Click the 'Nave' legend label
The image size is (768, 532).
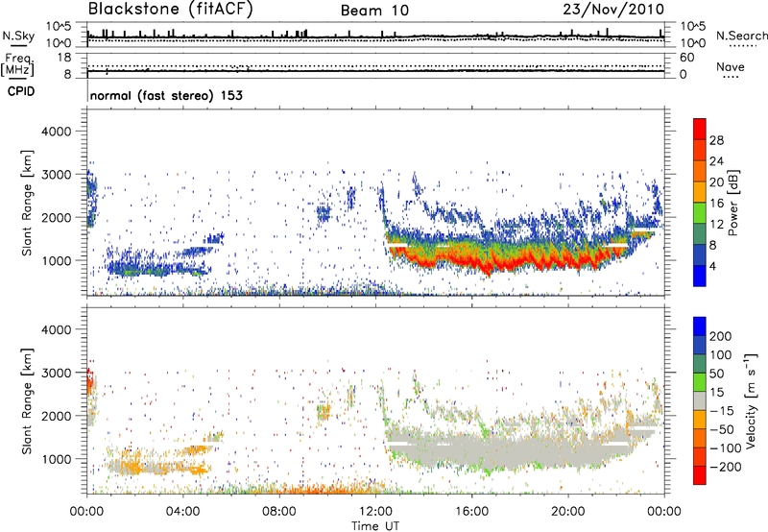pyautogui.click(x=731, y=67)
